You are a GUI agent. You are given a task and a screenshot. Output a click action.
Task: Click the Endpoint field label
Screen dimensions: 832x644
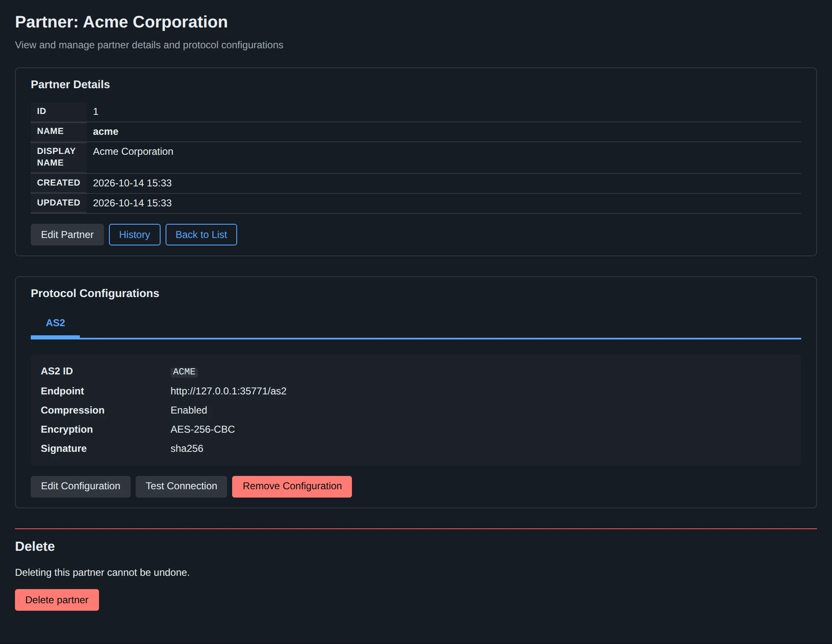(62, 391)
